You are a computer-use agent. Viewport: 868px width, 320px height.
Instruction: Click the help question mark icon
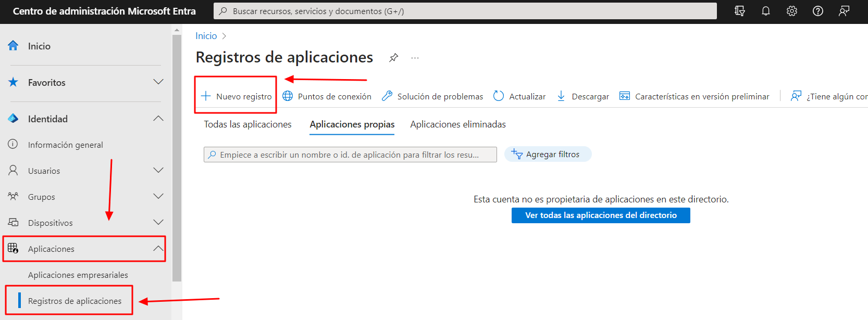817,11
